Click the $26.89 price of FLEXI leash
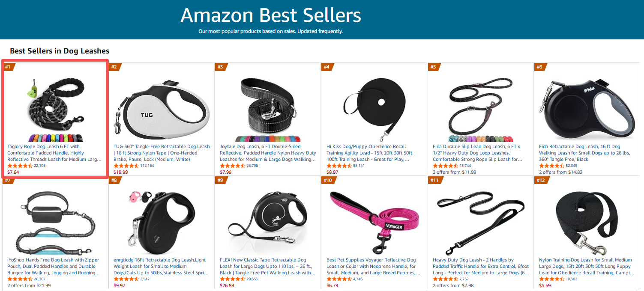This screenshot has width=644, height=291. [x=227, y=285]
